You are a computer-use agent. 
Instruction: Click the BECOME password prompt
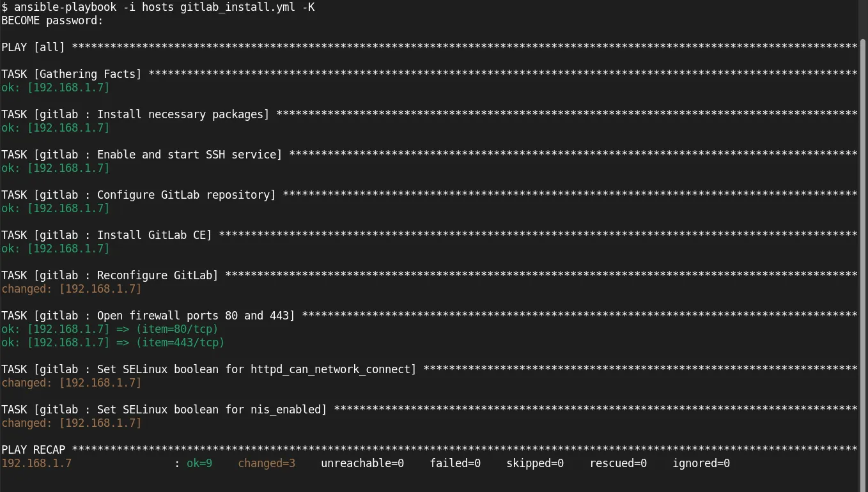pos(52,20)
